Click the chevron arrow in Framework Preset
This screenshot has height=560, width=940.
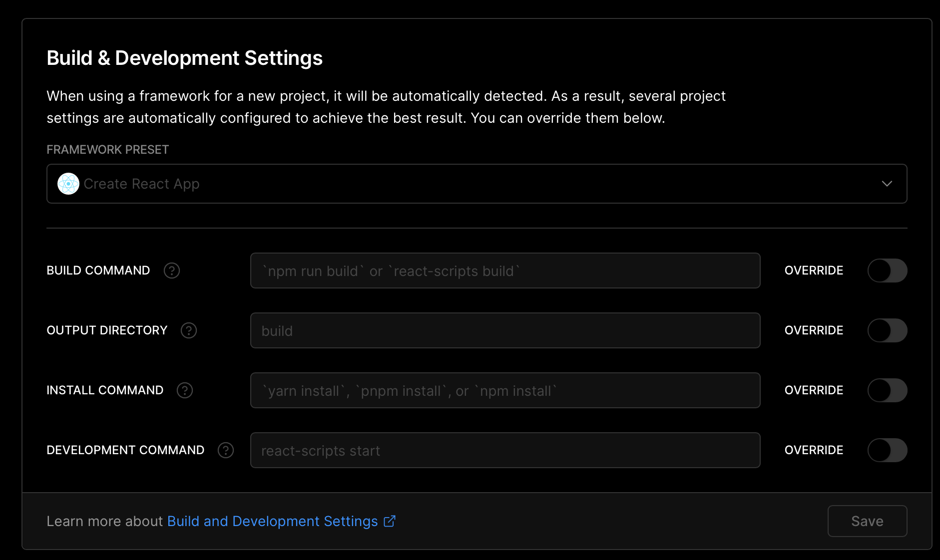coord(887,184)
